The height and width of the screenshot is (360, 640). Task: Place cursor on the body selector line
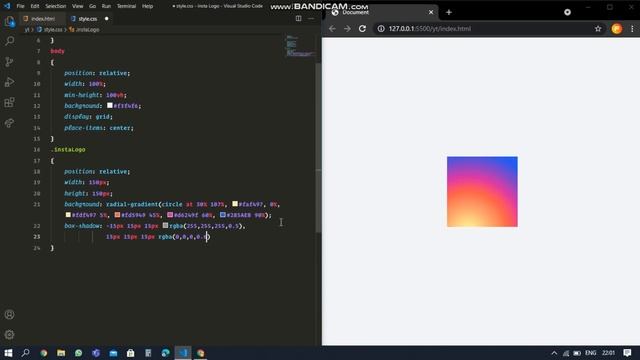coord(58,51)
